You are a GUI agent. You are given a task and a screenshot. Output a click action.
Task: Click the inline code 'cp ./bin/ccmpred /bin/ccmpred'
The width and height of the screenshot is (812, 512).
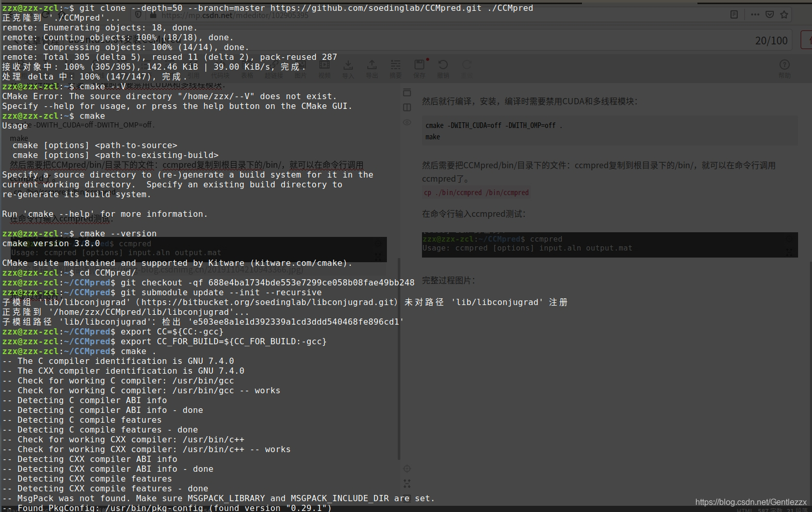(476, 193)
